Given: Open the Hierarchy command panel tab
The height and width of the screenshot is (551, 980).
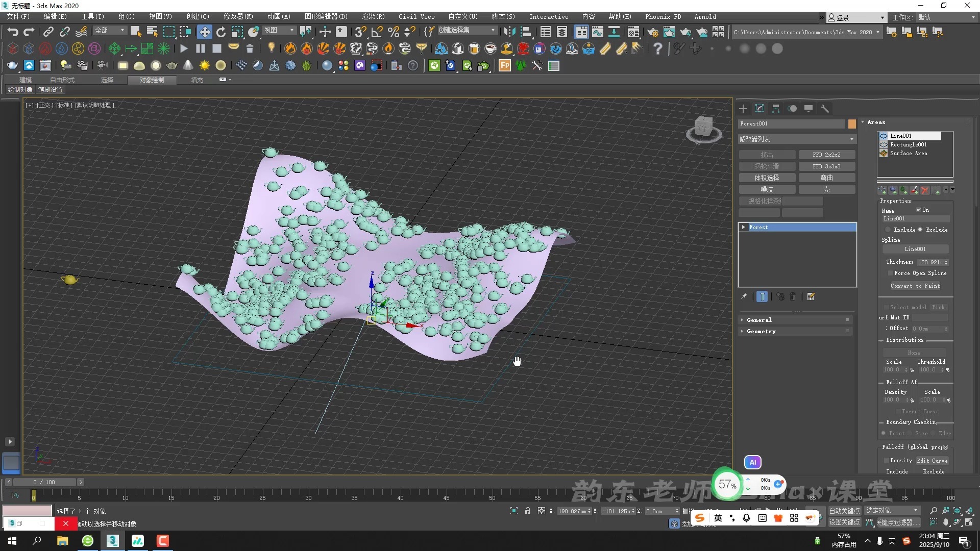Looking at the screenshot, I should [x=776, y=108].
